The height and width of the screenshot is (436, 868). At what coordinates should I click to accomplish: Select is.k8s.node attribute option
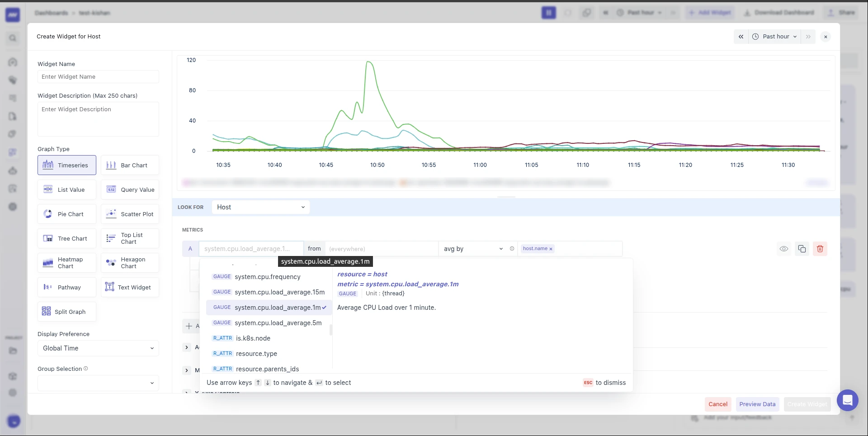tap(269, 338)
